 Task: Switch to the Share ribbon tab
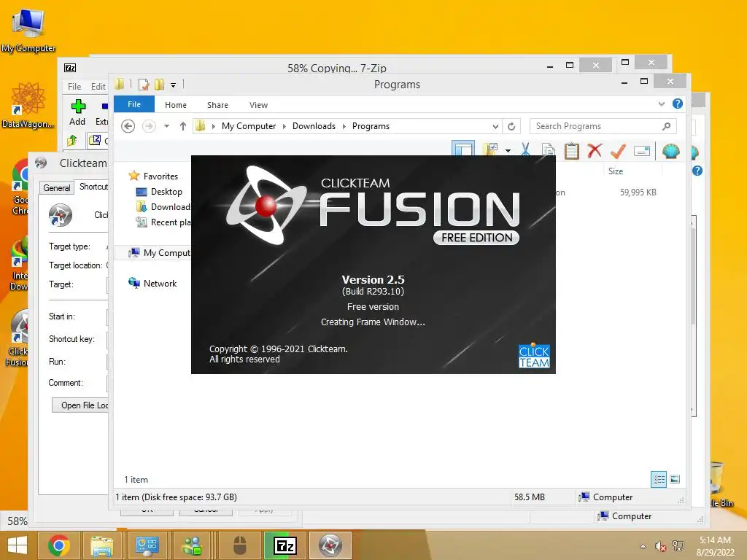217,105
